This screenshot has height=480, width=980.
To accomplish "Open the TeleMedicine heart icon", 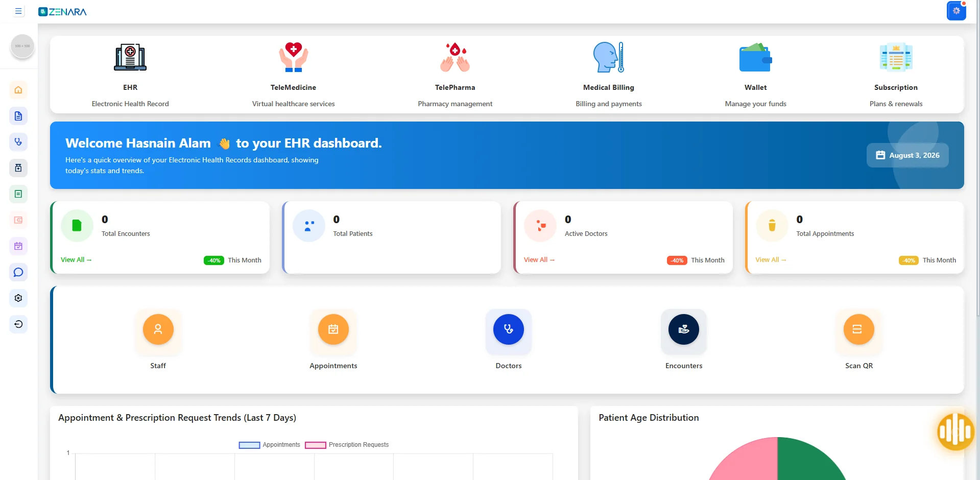I will (294, 57).
